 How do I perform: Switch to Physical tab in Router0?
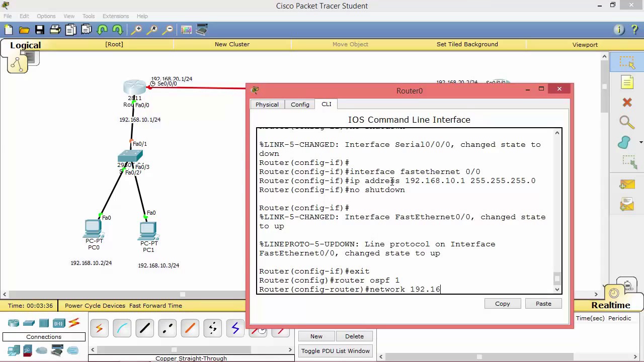click(267, 105)
